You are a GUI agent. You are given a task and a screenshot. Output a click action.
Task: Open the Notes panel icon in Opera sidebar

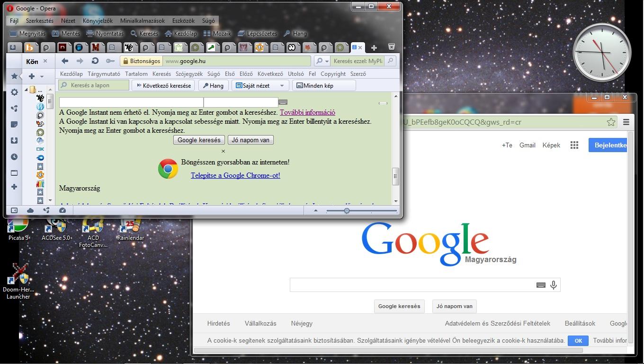click(14, 125)
